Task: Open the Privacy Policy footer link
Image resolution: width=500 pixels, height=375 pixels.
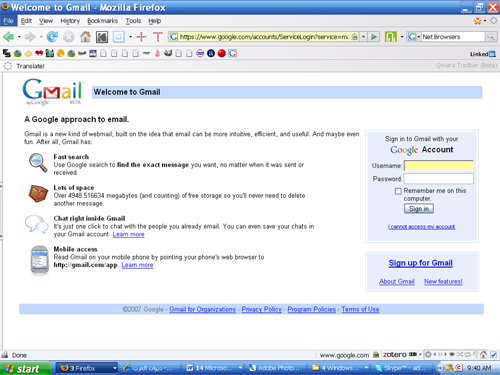Action: [261, 309]
